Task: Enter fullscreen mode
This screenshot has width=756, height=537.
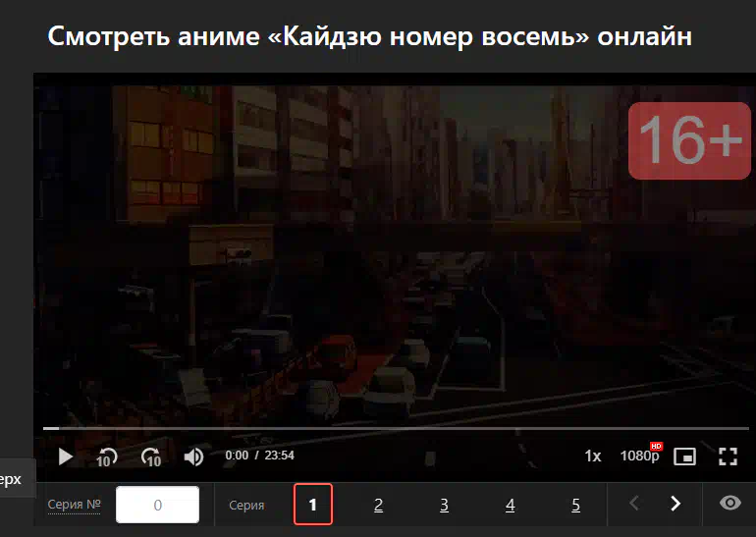Action: [729, 456]
